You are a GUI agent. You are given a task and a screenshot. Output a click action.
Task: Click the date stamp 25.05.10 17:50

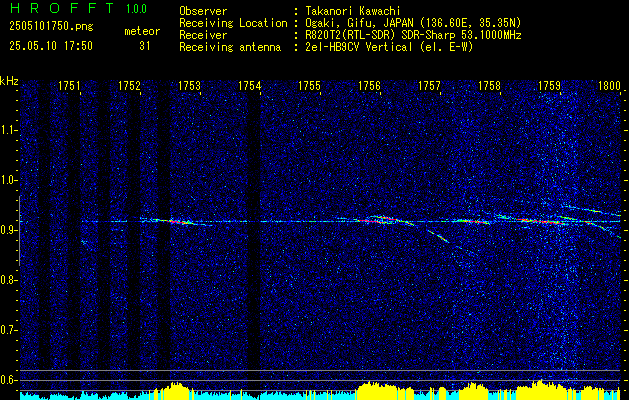[51, 46]
